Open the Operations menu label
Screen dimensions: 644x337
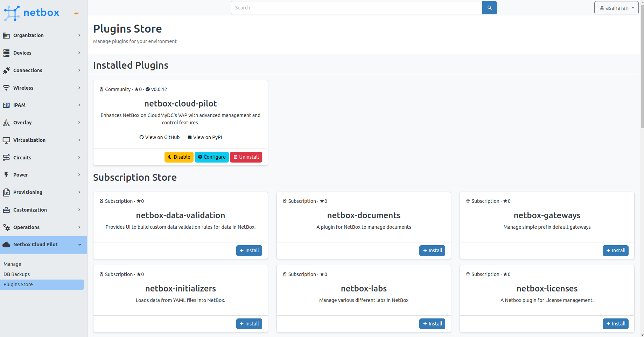[26, 227]
